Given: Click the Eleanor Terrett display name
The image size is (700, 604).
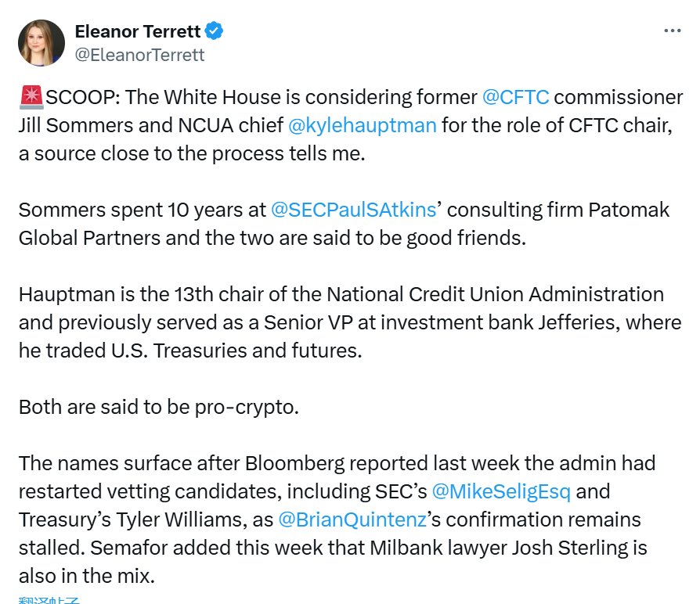Looking at the screenshot, I should pos(137,31).
